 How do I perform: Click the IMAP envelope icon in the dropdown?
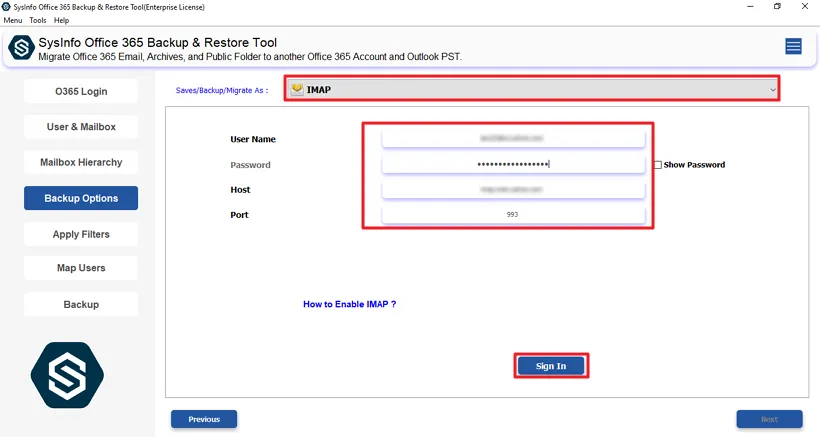pos(297,89)
